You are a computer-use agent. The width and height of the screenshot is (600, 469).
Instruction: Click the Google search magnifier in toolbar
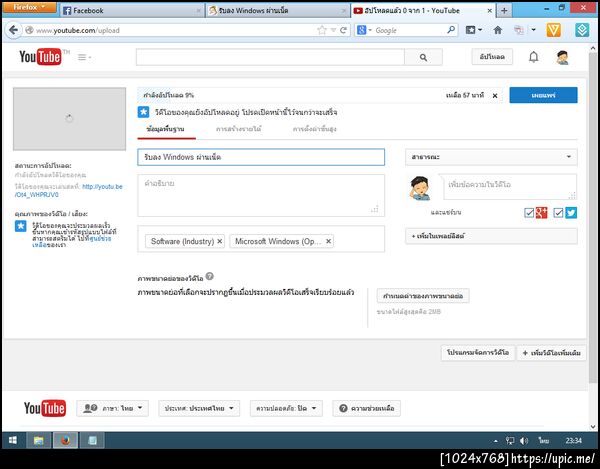pos(451,30)
